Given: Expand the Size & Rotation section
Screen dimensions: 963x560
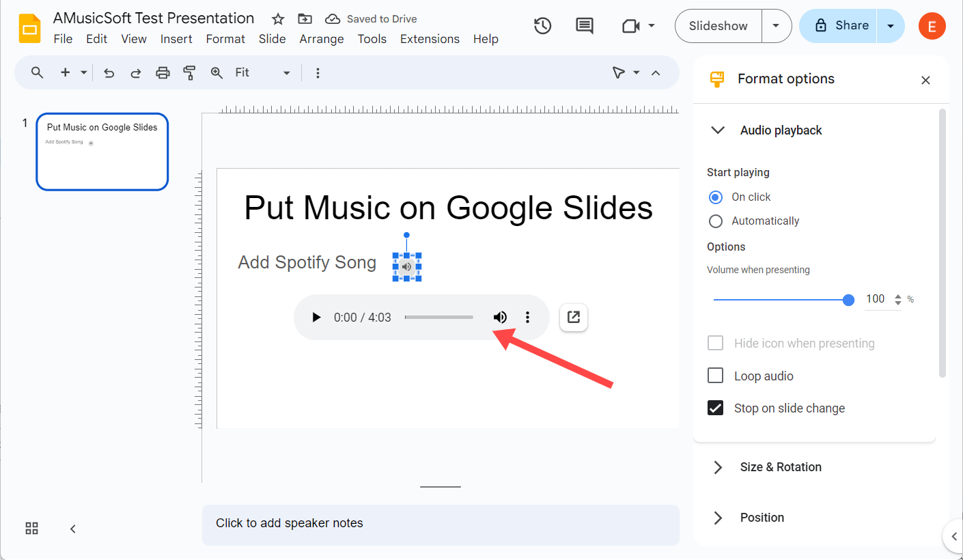Looking at the screenshot, I should click(x=718, y=467).
